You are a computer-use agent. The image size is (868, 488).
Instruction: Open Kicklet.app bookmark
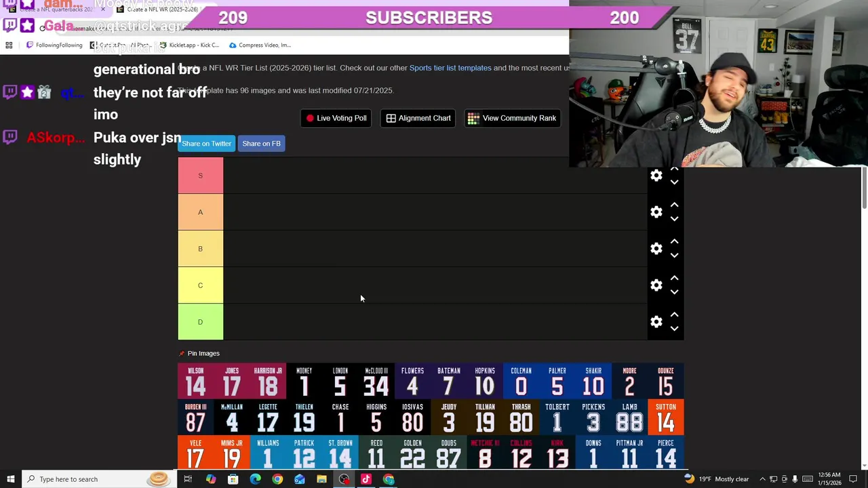point(189,45)
